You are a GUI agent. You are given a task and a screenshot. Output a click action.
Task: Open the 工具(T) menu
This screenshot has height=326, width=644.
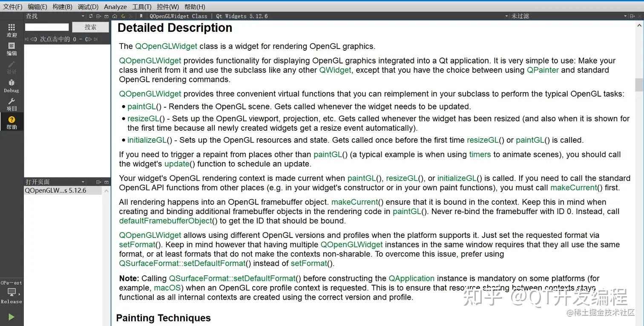pos(142,6)
